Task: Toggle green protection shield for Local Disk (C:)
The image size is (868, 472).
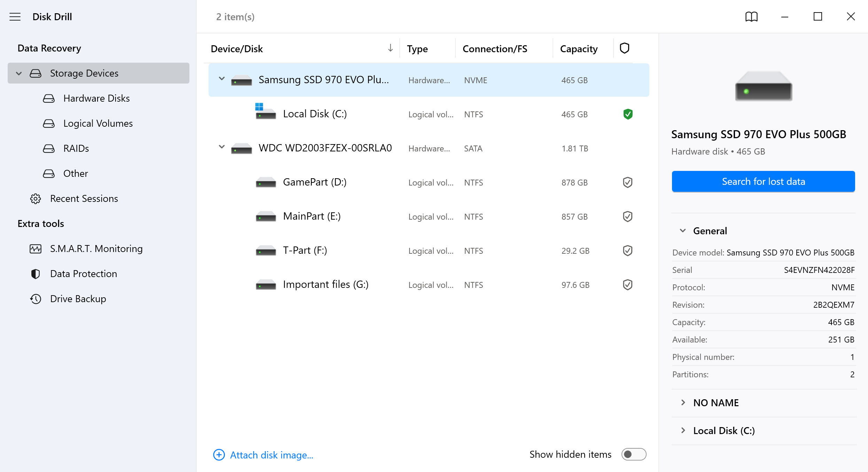Action: [x=627, y=114]
